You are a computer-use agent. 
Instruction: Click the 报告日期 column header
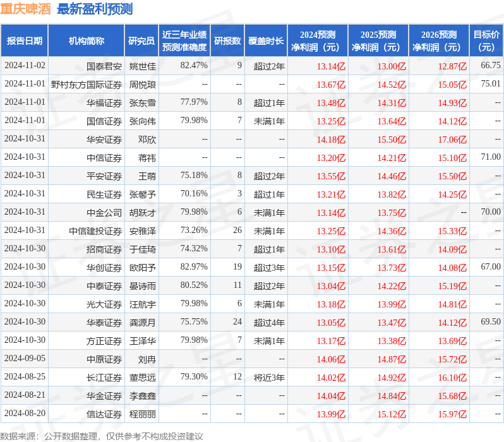[25, 41]
